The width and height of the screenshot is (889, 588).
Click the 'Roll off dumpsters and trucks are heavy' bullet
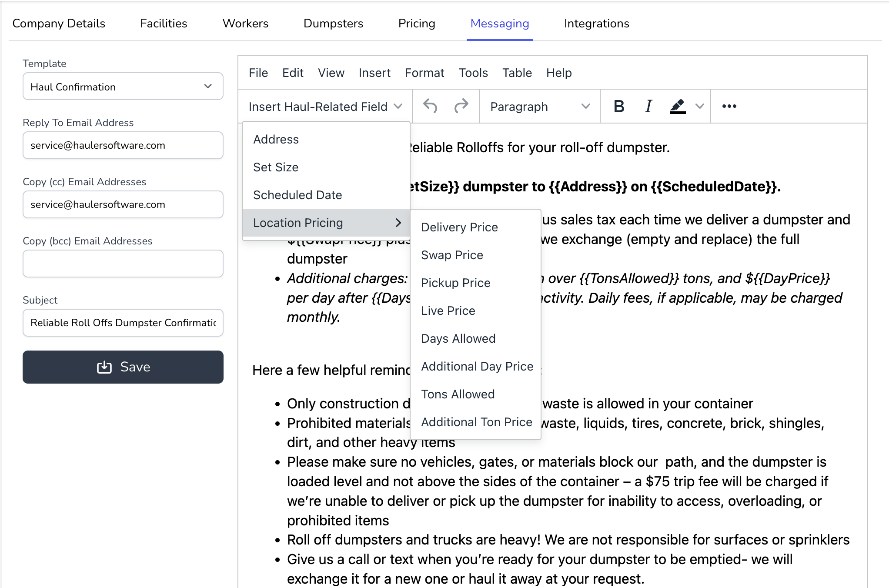pyautogui.click(x=568, y=540)
